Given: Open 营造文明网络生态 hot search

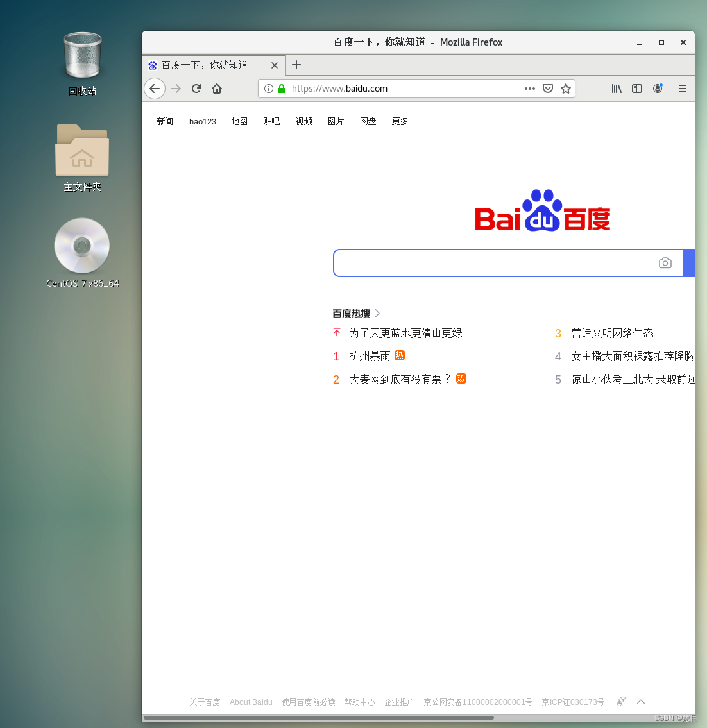Looking at the screenshot, I should tap(612, 334).
